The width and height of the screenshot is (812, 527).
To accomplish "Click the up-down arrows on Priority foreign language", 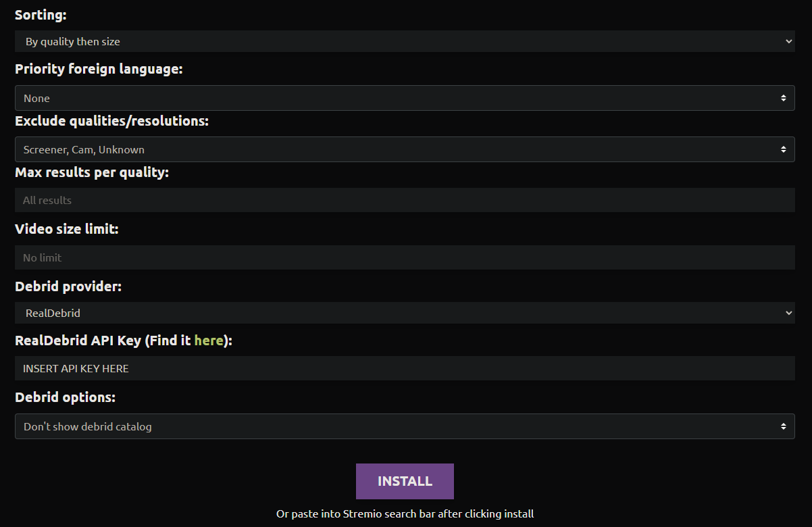I will (x=783, y=98).
